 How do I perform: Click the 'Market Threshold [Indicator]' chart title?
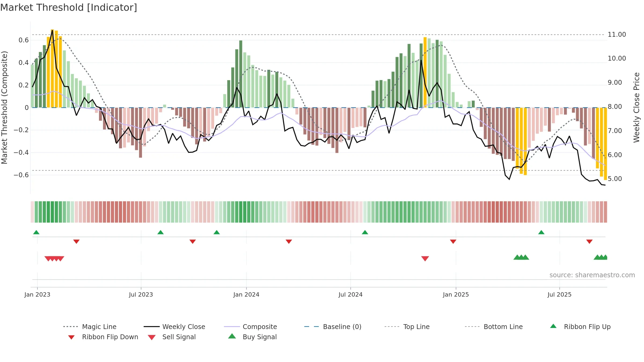click(69, 8)
